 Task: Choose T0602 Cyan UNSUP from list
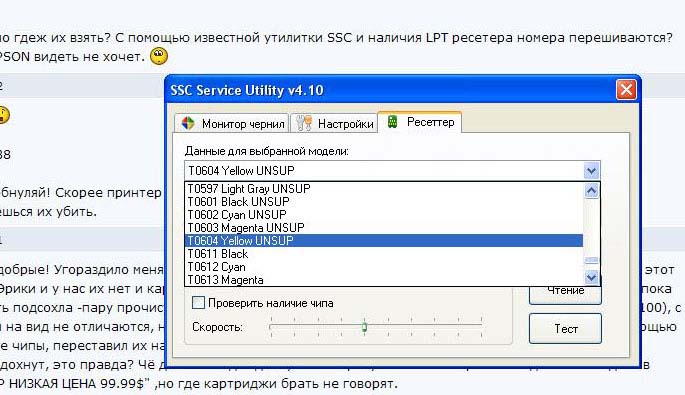coord(384,215)
